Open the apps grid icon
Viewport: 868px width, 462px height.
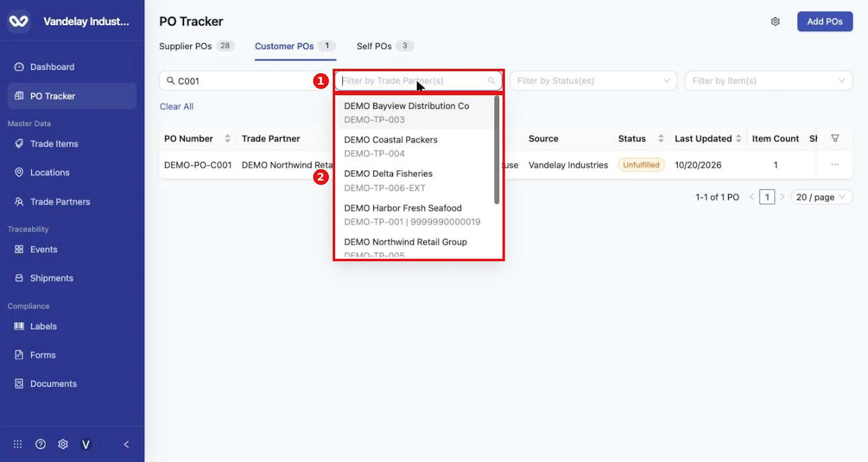coord(18,444)
